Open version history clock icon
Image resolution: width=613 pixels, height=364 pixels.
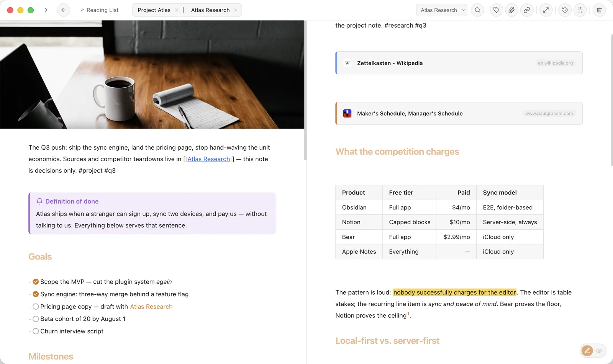565,10
